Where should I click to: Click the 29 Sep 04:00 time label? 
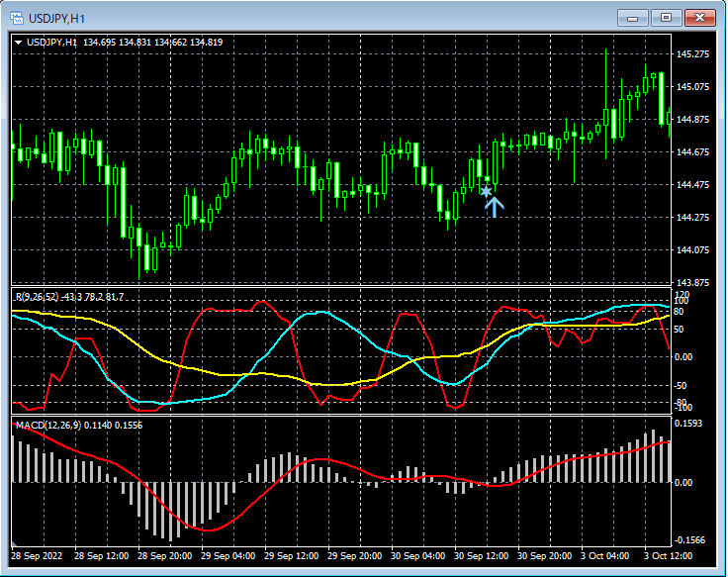coord(229,555)
